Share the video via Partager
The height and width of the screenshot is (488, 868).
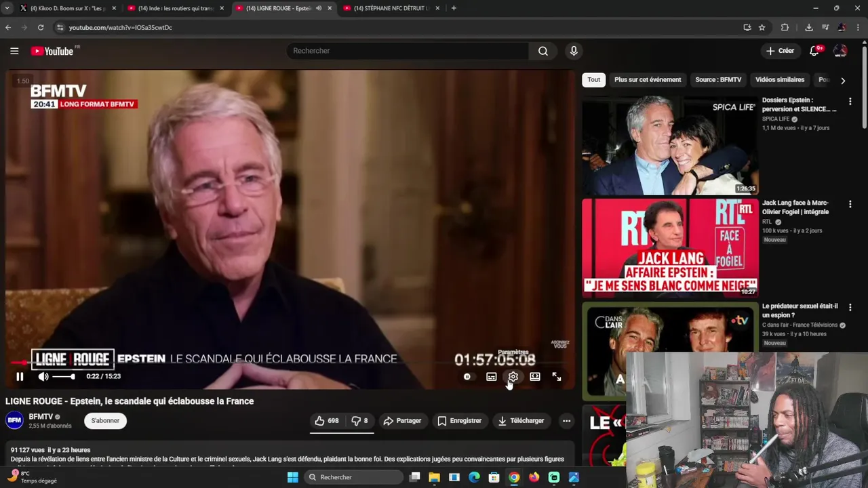(402, 421)
